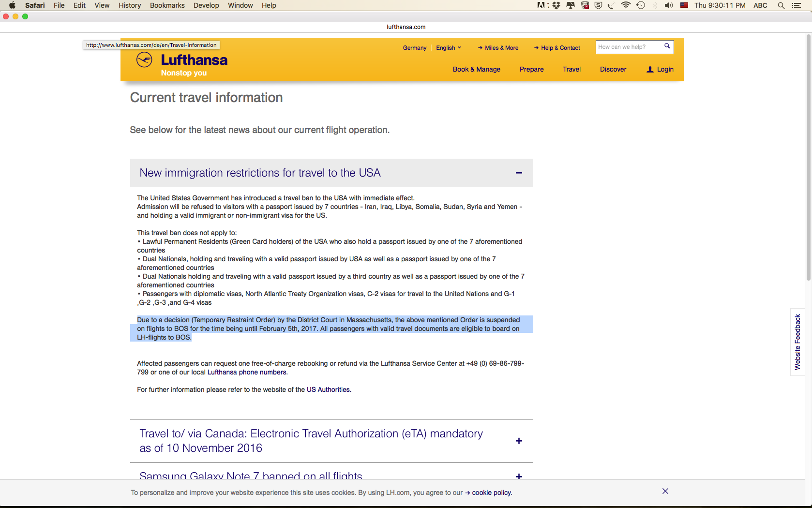812x508 pixels.
Task: Open the cookie policy link
Action: (489, 493)
